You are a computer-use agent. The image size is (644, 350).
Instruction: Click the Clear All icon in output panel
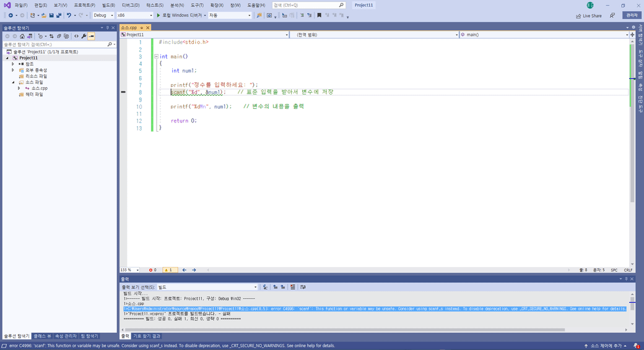[x=293, y=287]
